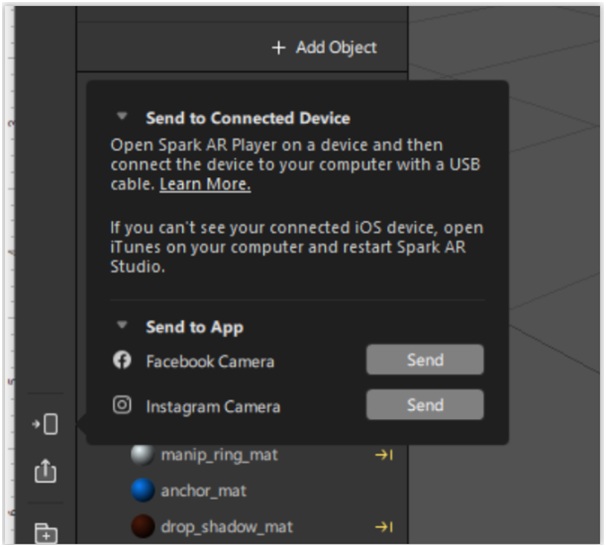Click the Send to App heading

coord(194,327)
